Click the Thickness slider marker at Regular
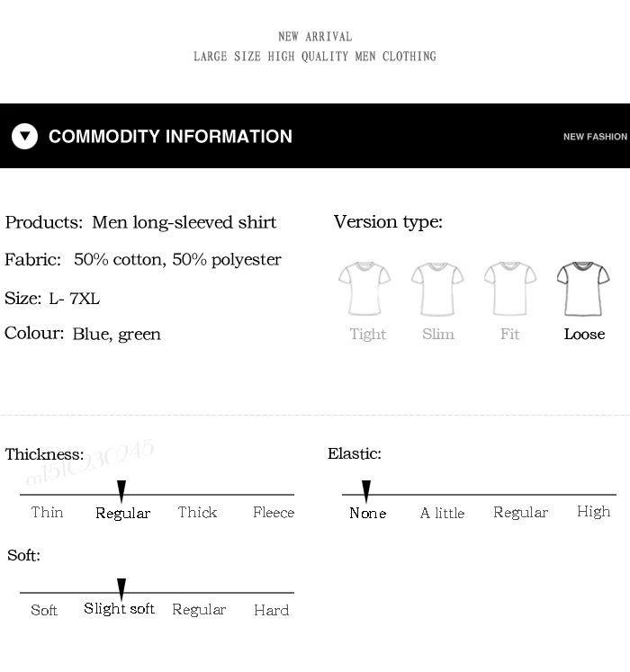630x672 pixels. point(121,491)
